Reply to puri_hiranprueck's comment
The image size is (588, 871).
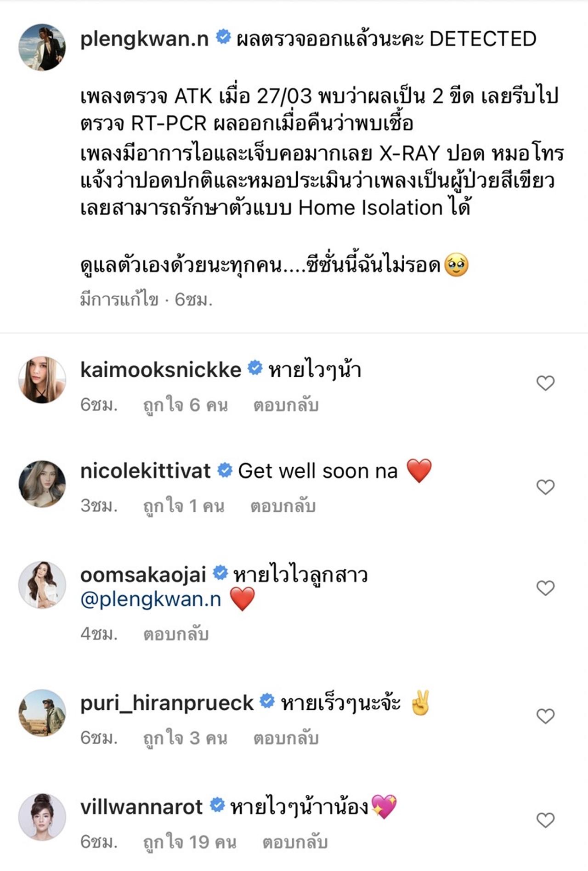coord(286,738)
